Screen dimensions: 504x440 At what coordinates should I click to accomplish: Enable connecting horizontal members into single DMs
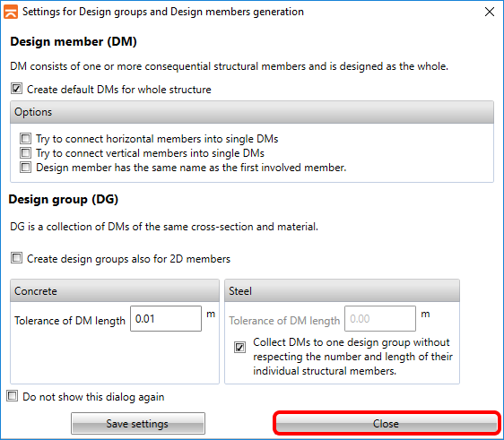point(25,139)
